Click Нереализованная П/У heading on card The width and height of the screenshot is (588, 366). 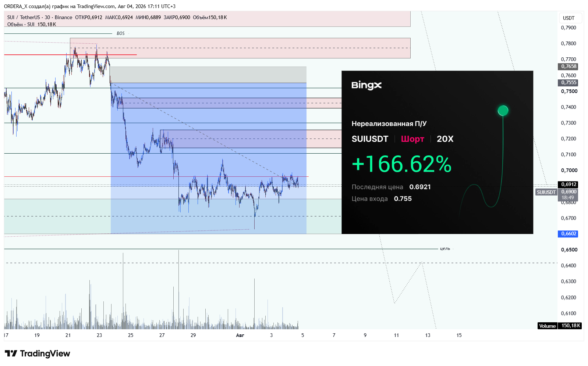point(389,124)
